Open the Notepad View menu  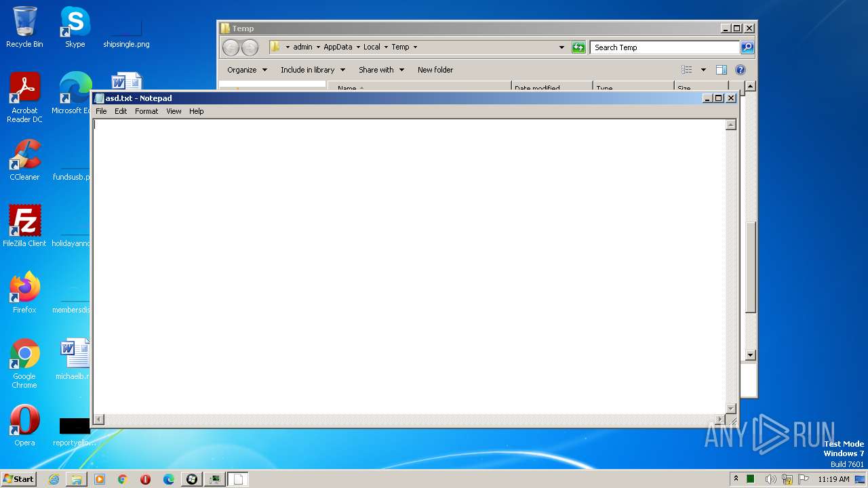coord(174,111)
